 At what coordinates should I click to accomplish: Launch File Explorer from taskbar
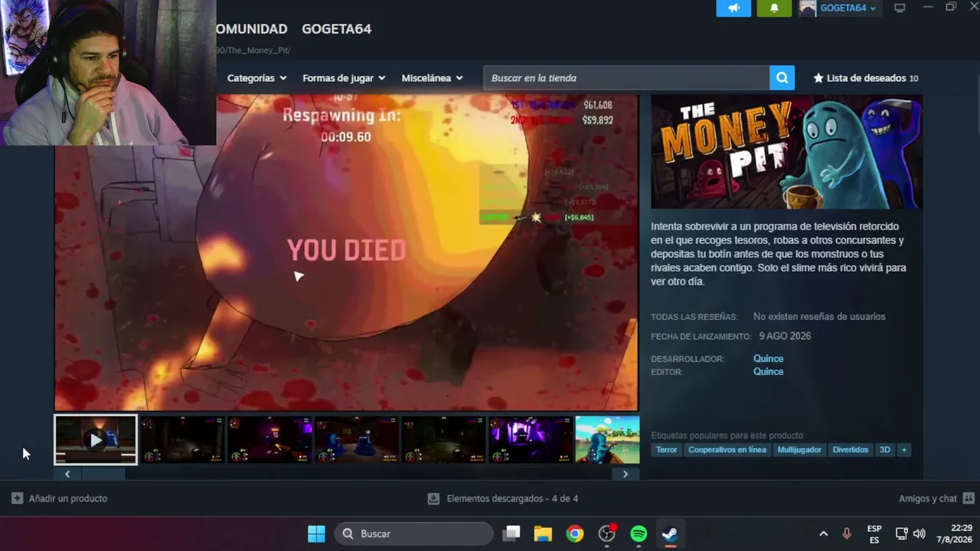(543, 533)
